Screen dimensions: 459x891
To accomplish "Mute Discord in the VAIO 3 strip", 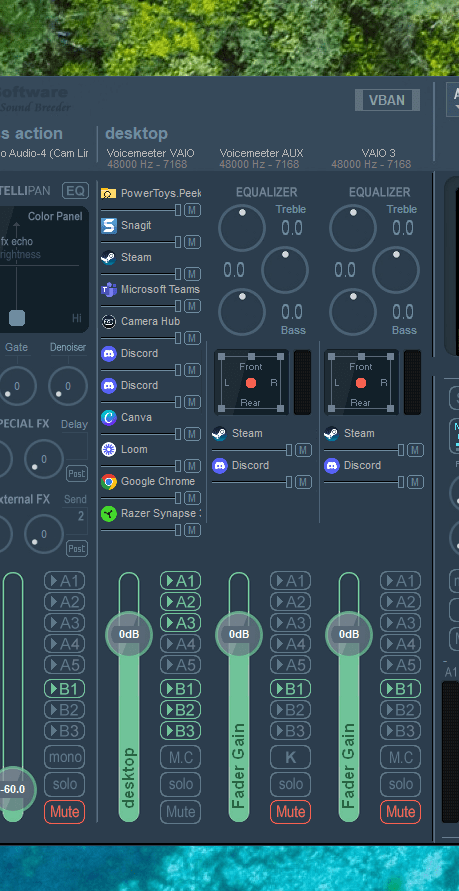I will click(415, 482).
